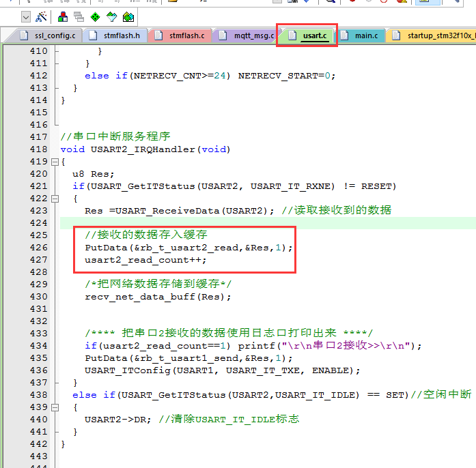Click 'if(usart2_read_count==1)' condition
Screen dimensions: 476x468
pyautogui.click(x=158, y=346)
